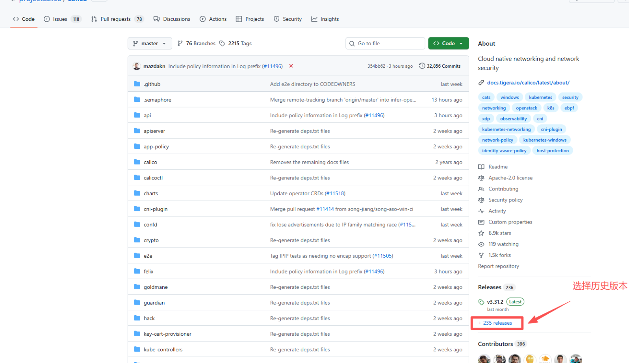
Task: Click the felix folder icon
Action: point(137,271)
